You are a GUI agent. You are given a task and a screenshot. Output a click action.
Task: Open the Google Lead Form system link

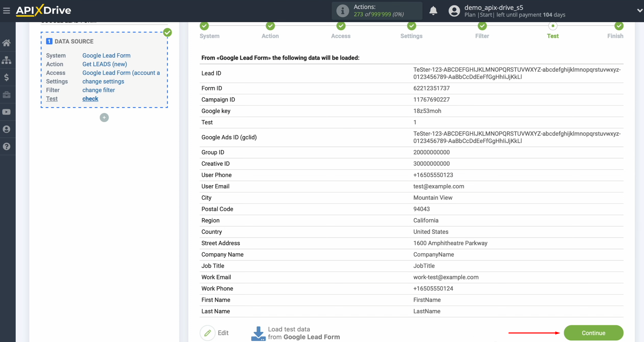click(x=106, y=55)
